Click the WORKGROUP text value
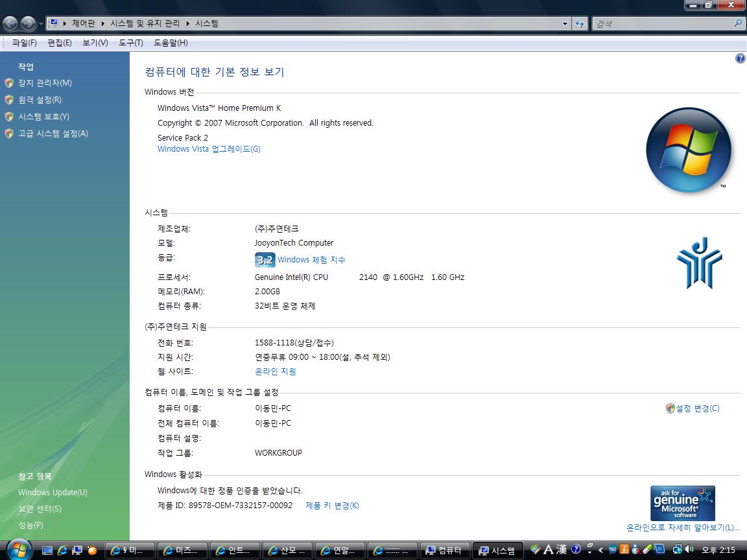Screen dimensions: 747x560 [x=278, y=453]
